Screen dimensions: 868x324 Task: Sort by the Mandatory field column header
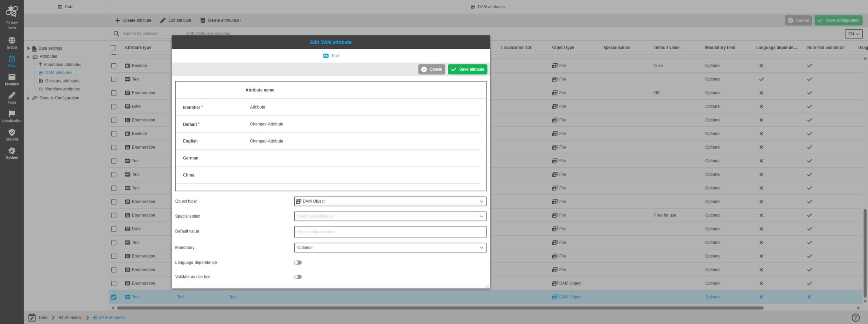pyautogui.click(x=720, y=48)
